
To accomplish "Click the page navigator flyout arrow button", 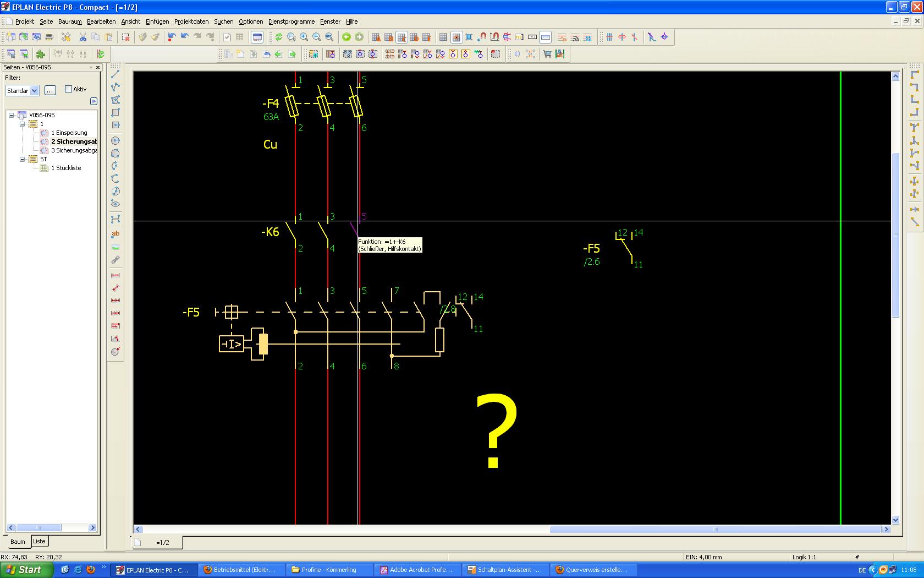I will pos(94,101).
